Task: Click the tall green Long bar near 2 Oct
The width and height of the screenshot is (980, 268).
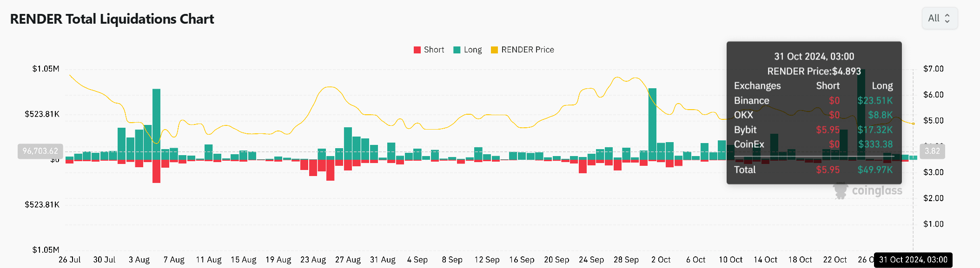Action: point(652,124)
